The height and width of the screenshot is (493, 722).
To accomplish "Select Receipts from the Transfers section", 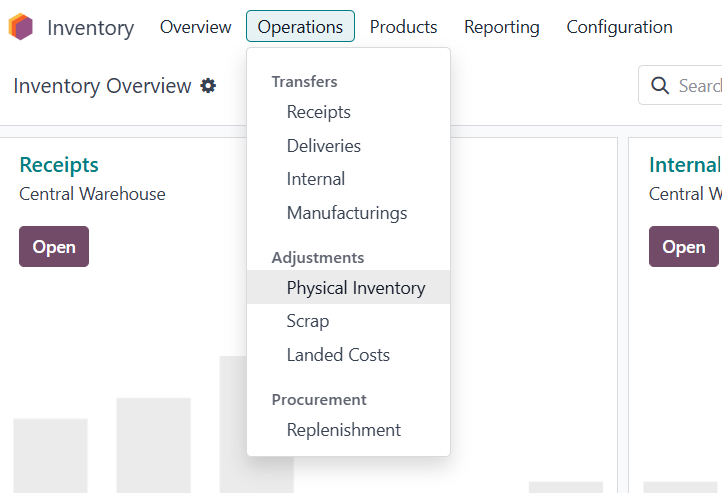I will click(318, 112).
